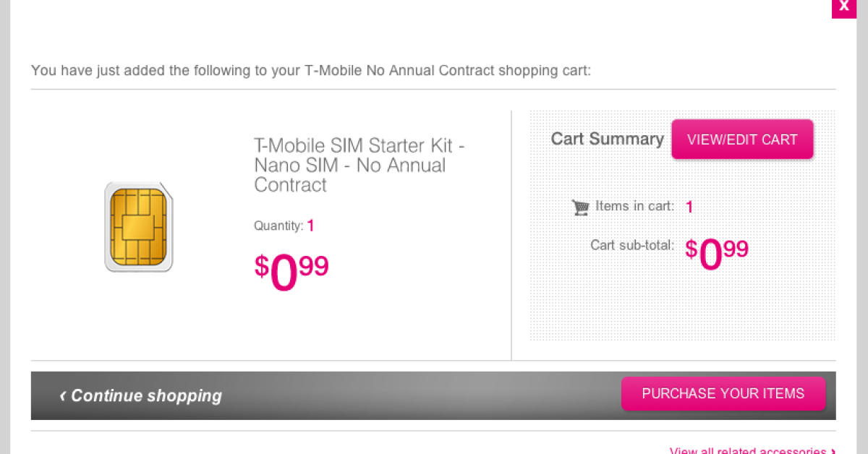Close the added-to-cart popup with X
Screen dimensions: 868x454
pos(844,7)
